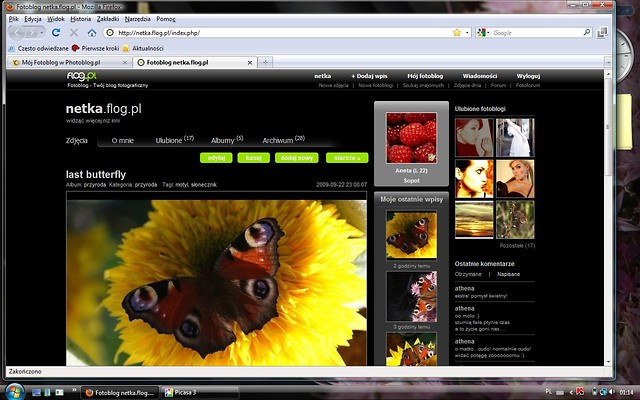Switch to Archiwum (28) tab

point(284,140)
